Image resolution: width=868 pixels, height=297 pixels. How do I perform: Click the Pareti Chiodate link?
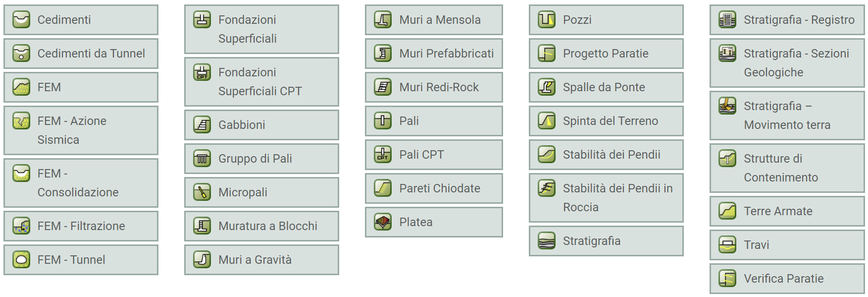click(434, 188)
